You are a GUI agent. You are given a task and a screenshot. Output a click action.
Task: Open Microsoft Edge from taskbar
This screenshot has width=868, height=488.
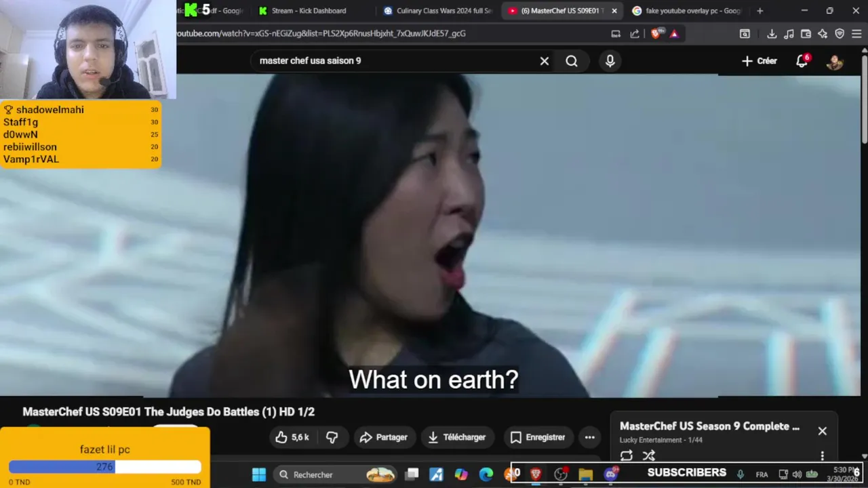tap(486, 474)
